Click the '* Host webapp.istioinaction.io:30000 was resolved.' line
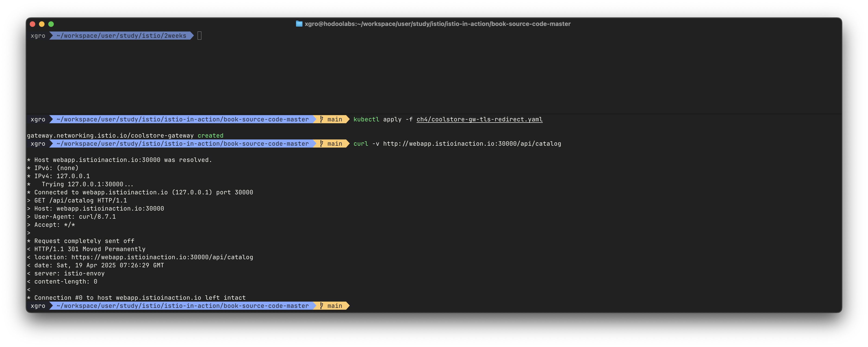 click(x=119, y=160)
